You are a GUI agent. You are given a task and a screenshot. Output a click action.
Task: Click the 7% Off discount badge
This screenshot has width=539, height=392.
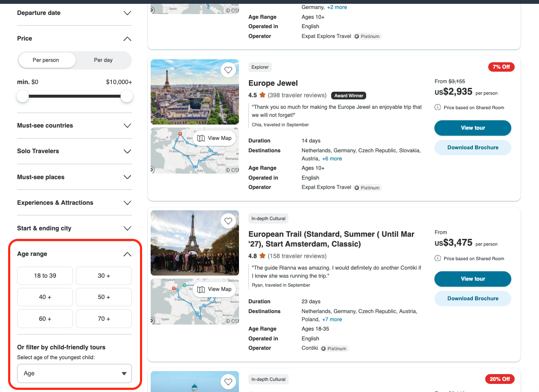[501, 67]
